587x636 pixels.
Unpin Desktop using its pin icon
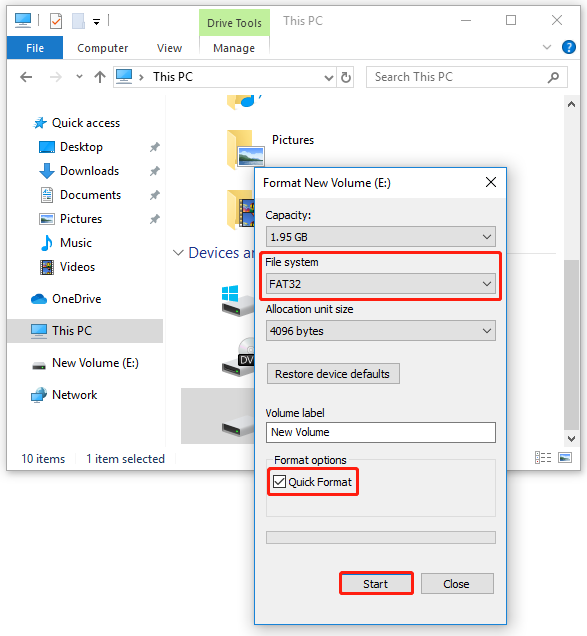pyautogui.click(x=155, y=147)
